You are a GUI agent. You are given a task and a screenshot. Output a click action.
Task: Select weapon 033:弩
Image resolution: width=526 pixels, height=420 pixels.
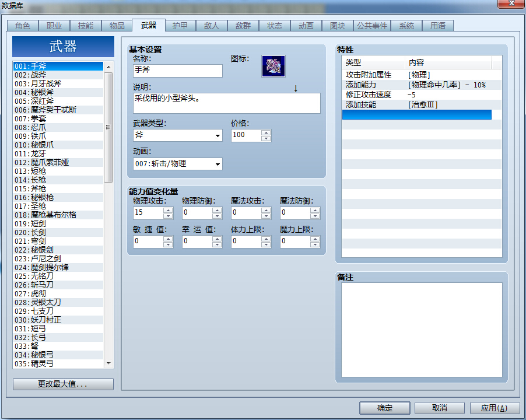[58, 346]
